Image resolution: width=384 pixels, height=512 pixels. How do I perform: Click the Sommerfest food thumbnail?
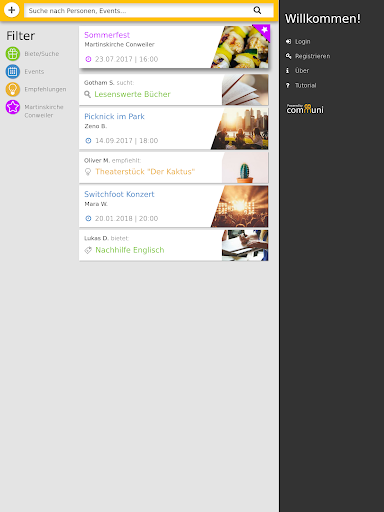tap(240, 47)
